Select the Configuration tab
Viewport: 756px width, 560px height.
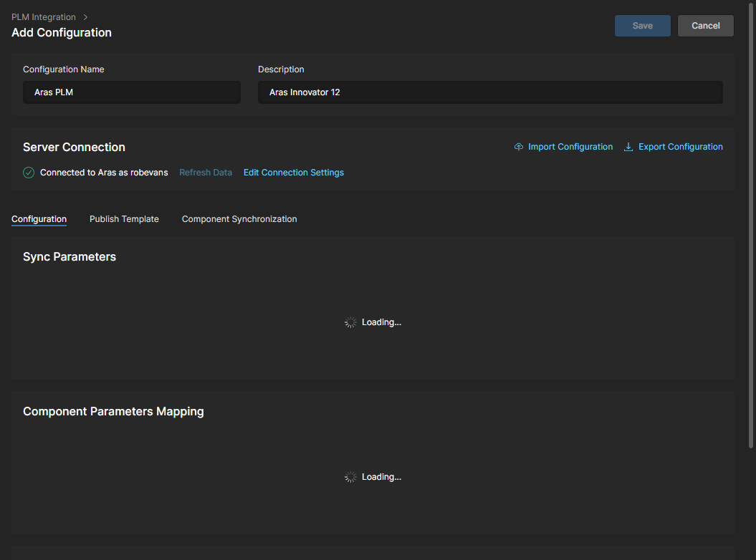[x=39, y=219]
